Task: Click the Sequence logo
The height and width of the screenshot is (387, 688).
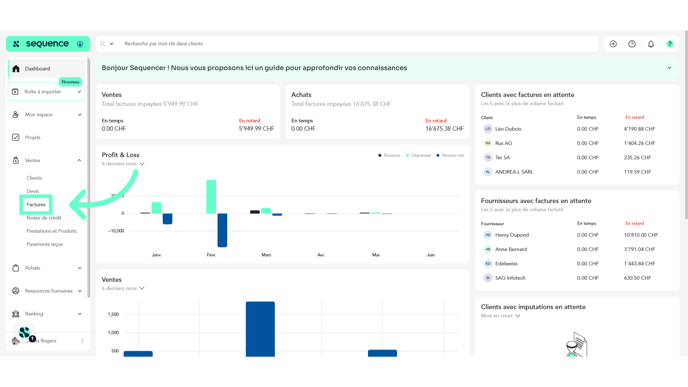Action: click(x=42, y=44)
